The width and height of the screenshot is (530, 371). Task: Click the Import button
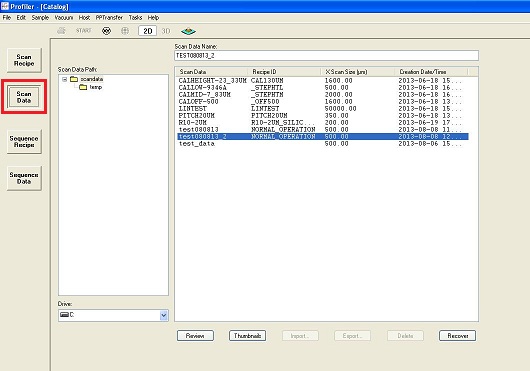coord(300,336)
